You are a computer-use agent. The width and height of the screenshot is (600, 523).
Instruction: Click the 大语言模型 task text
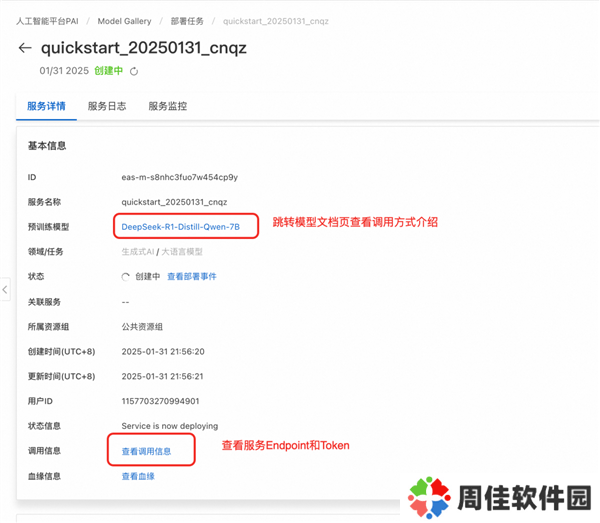pos(182,252)
